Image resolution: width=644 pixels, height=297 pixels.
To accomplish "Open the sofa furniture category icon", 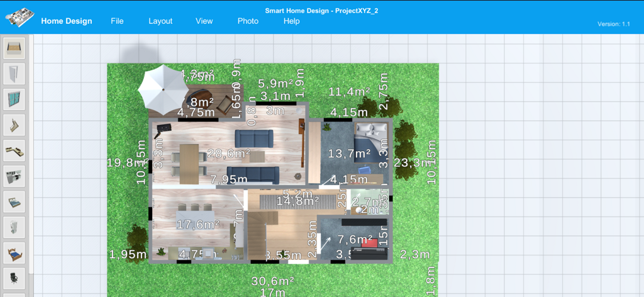I will click(14, 150).
